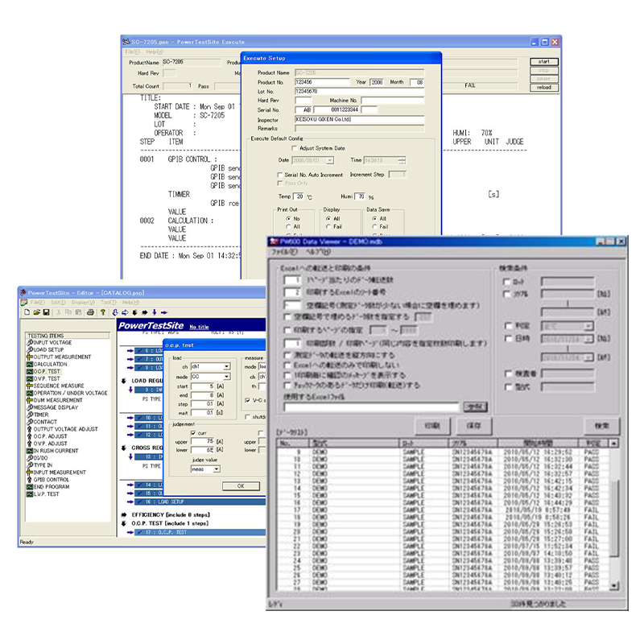The image size is (644, 644).
Task: Open the Help menu in PW600 Data Viewer
Action: point(316,251)
